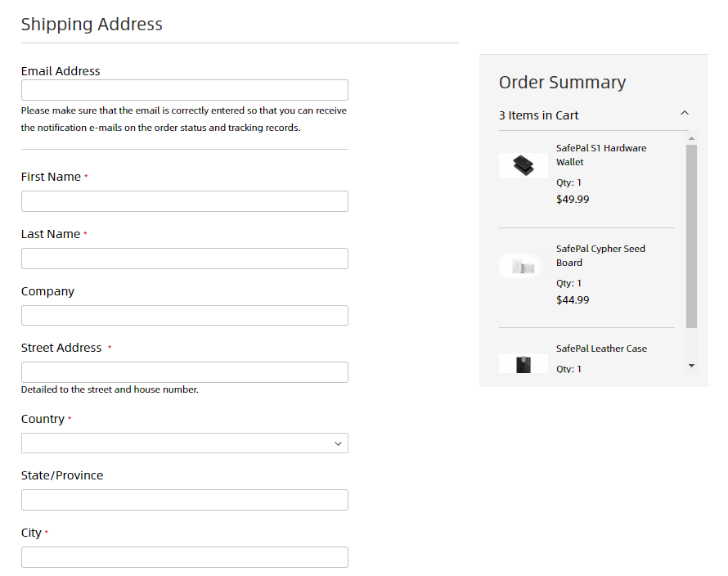The height and width of the screenshot is (576, 728).
Task: Click the SafePal S1 Hardware Wallet thumbnail
Action: 524,165
